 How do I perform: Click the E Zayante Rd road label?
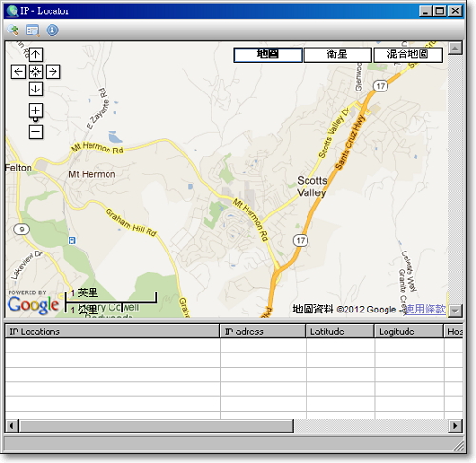[97, 109]
